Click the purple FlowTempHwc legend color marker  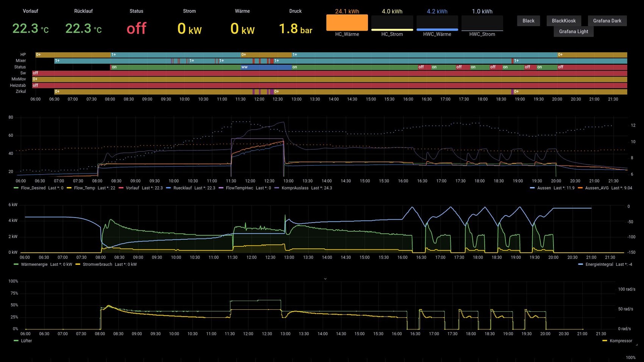click(221, 188)
